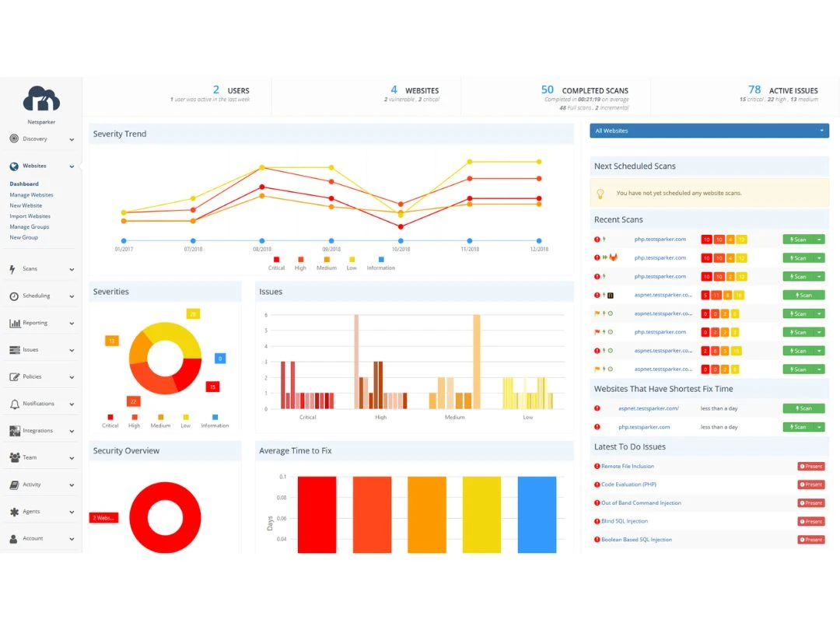Open Boolean Based SQL Injection issue
Image resolution: width=840 pixels, height=630 pixels.
click(x=636, y=540)
